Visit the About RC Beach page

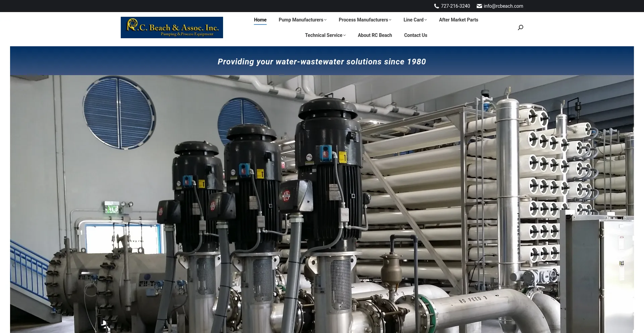coord(375,35)
